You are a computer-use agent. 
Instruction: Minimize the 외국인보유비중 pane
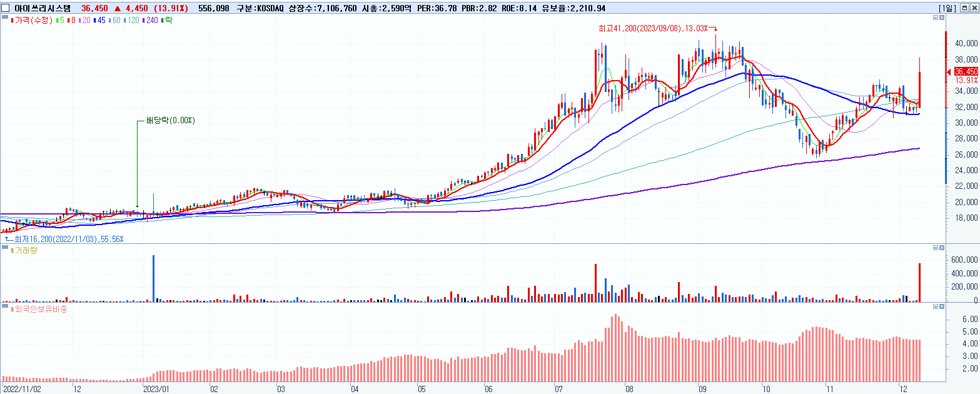[x=935, y=306]
